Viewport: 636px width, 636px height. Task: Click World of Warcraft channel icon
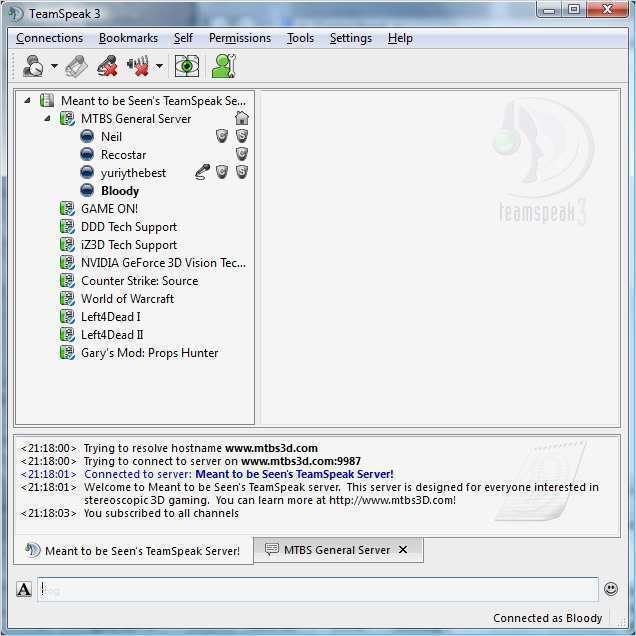[67, 299]
